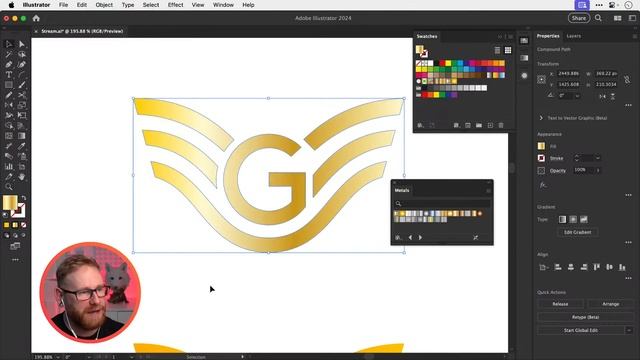Viewport: 640px width, 360px height.
Task: Open the Align To dropdown
Action: click(543, 267)
